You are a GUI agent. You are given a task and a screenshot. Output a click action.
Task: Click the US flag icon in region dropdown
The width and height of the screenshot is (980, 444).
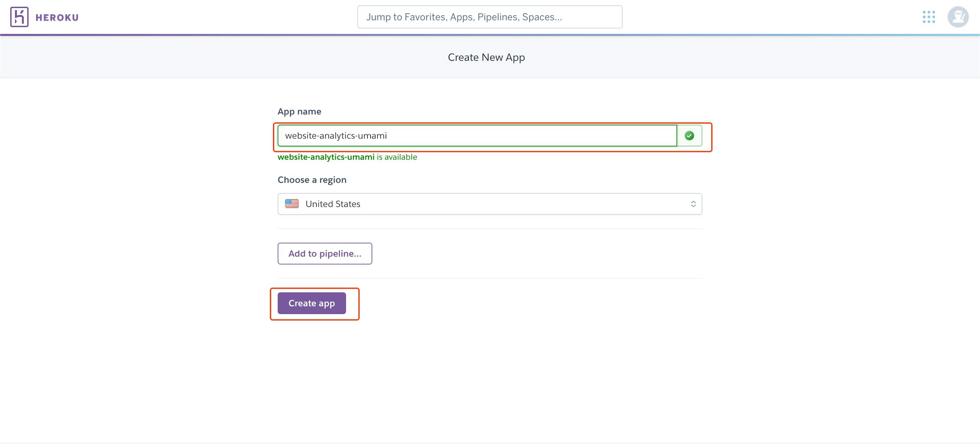(291, 204)
